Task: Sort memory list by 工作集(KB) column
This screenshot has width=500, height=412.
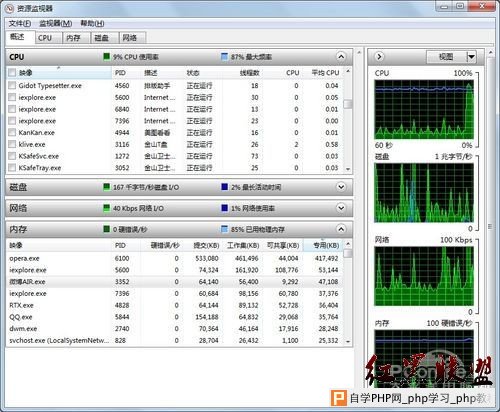Action: 243,245
